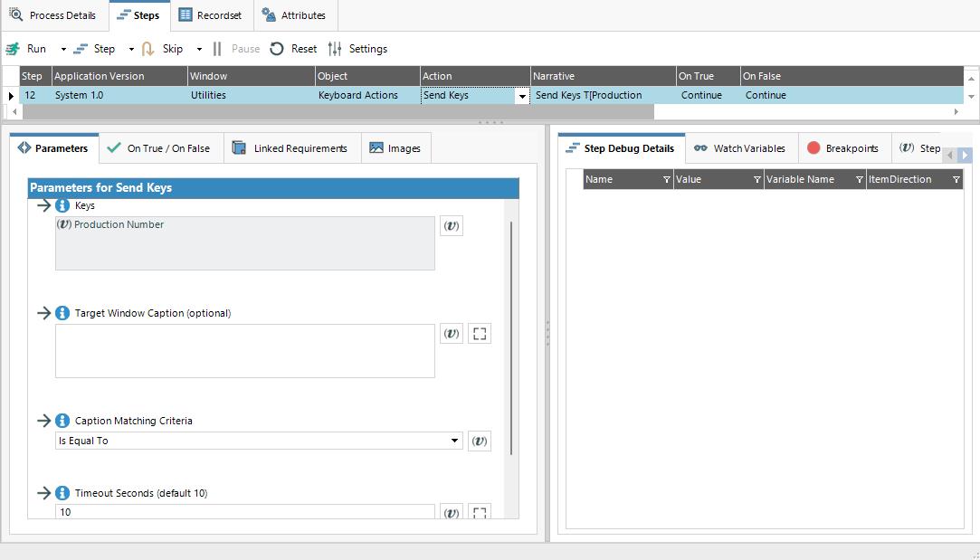Open the Send Keys action dropdown in the grid
Viewport: 980px width, 560px height.
(x=522, y=95)
